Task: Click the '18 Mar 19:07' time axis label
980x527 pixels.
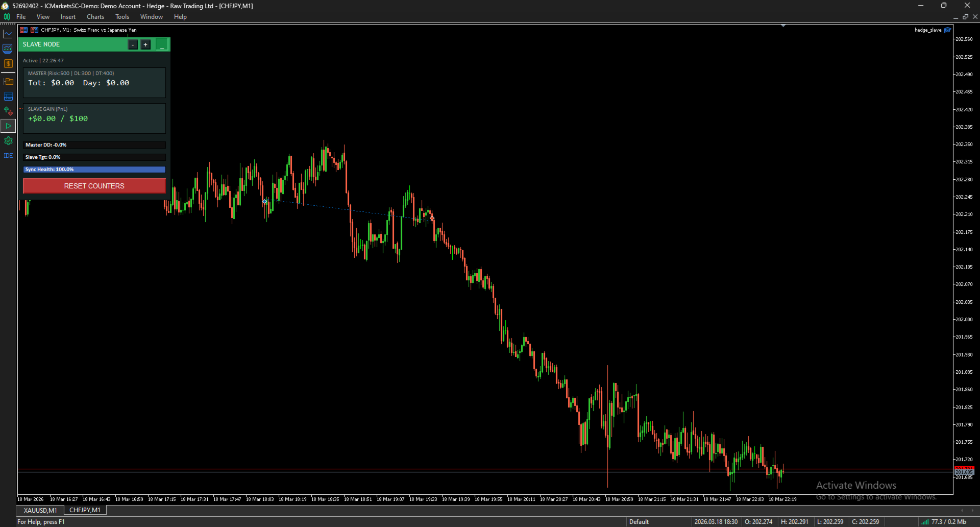Action: [390, 499]
